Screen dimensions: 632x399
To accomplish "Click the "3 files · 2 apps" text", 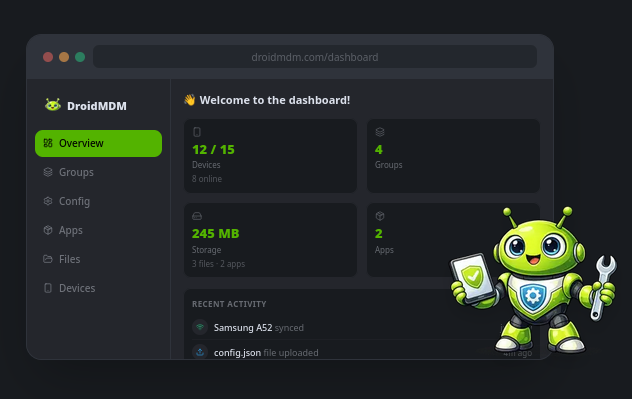I will (218, 264).
